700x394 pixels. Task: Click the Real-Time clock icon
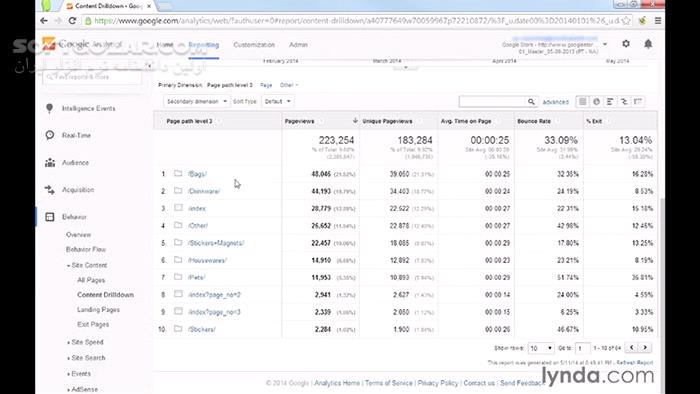coord(50,135)
